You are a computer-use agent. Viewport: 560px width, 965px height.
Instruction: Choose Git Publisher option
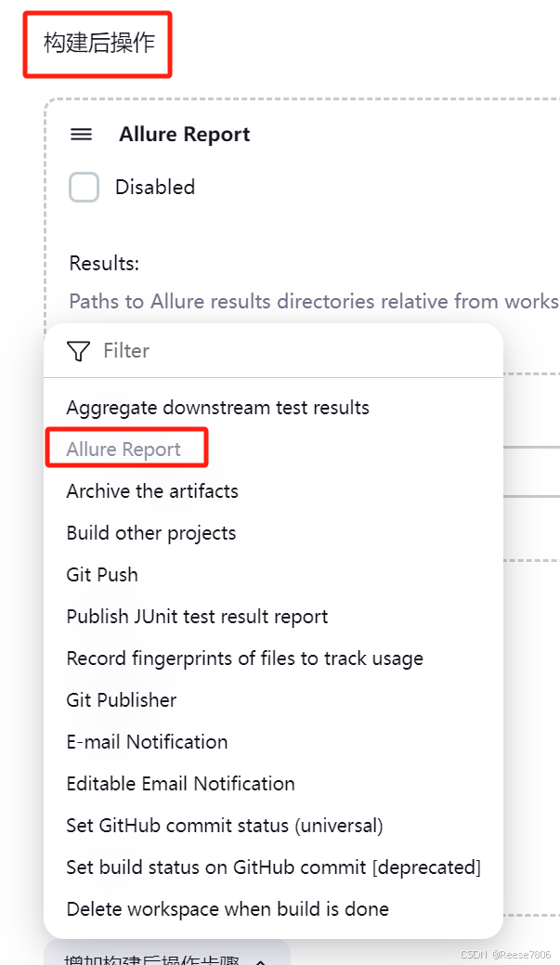[122, 700]
